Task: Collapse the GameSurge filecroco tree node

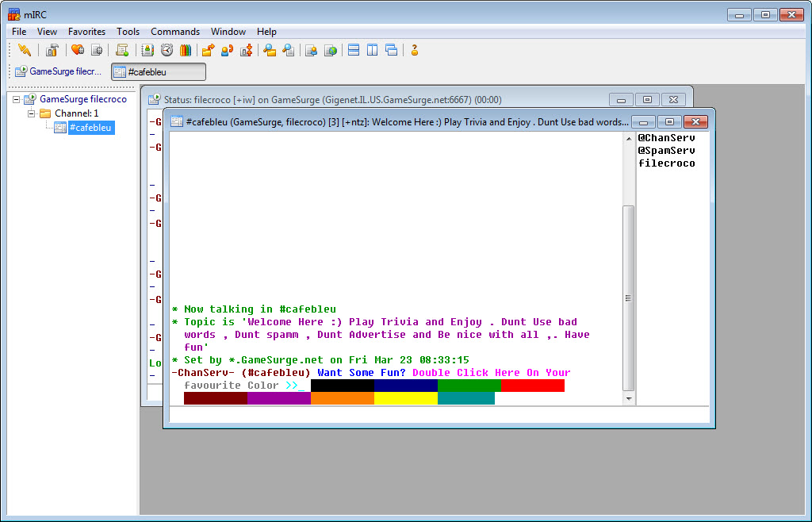Action: (17, 100)
